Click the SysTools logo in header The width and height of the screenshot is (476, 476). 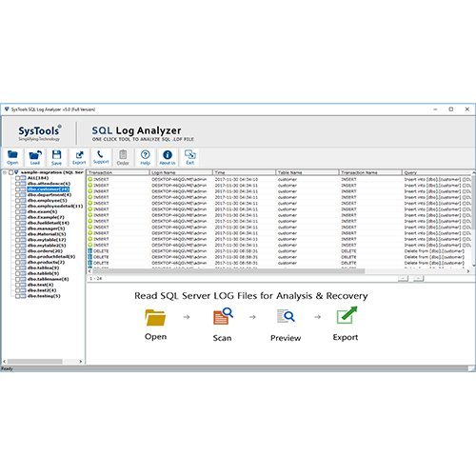point(39,133)
